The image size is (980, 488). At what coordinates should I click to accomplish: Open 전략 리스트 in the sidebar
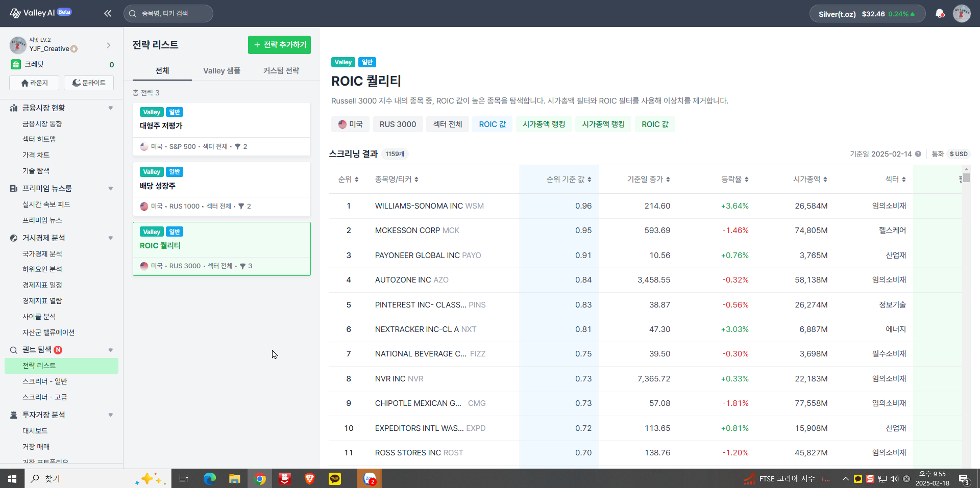pyautogui.click(x=61, y=366)
